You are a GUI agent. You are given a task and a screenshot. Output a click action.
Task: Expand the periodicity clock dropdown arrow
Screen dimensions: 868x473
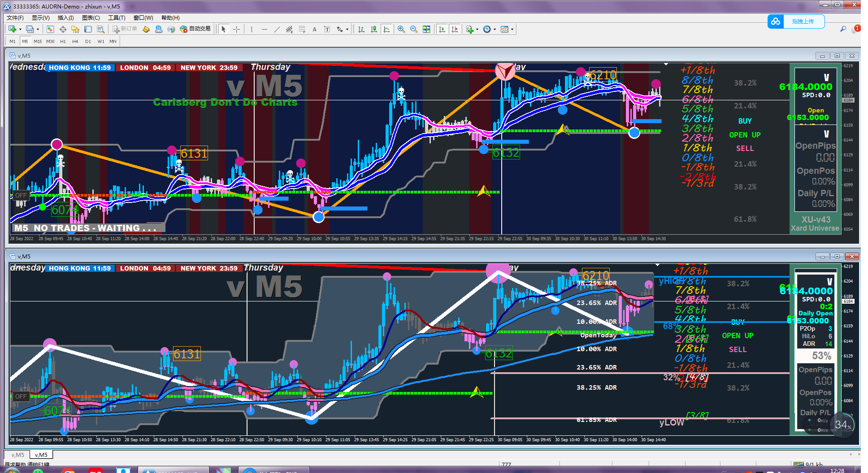pos(495,29)
